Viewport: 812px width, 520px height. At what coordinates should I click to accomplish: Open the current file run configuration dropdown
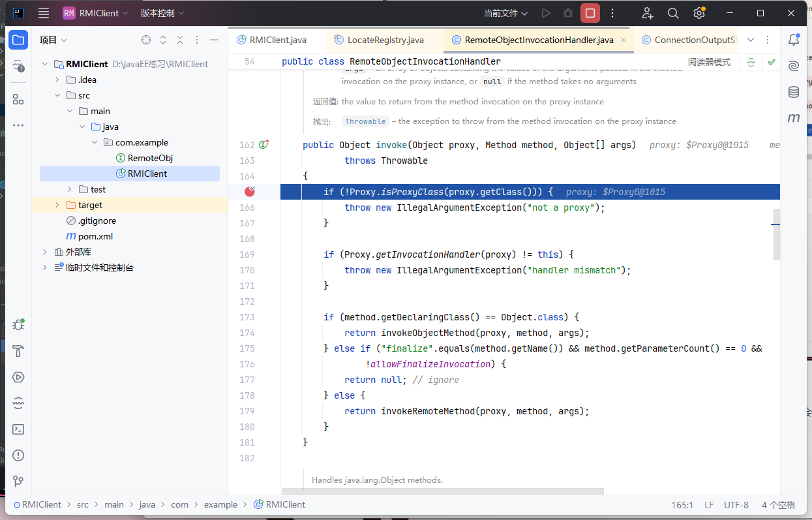tap(505, 13)
